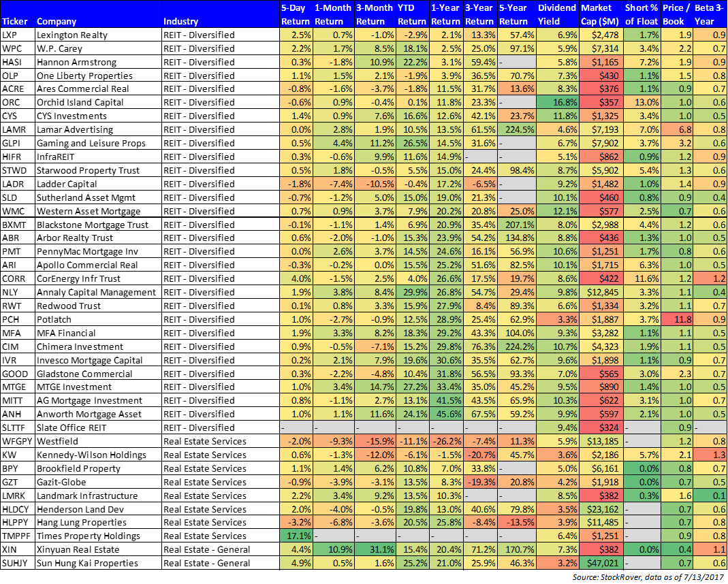Screen dimensions: 728x584
Task: Click Anworth's 45.6% 1-year return
Action: point(446,415)
